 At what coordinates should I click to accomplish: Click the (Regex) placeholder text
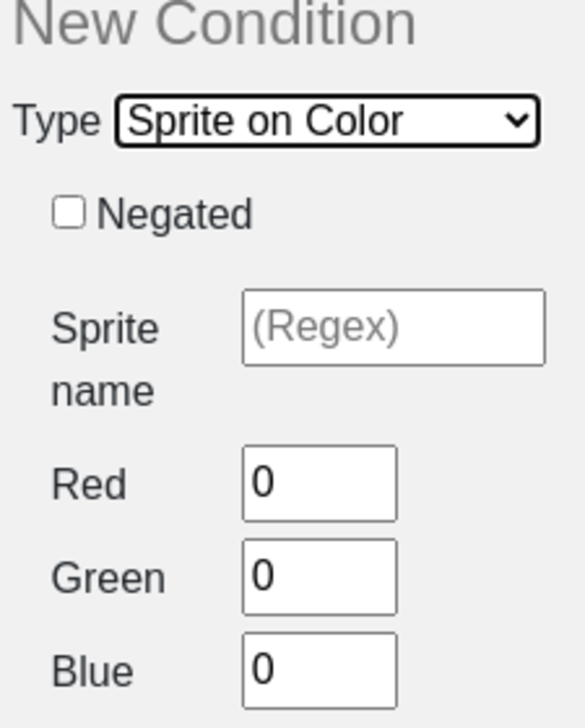326,328
